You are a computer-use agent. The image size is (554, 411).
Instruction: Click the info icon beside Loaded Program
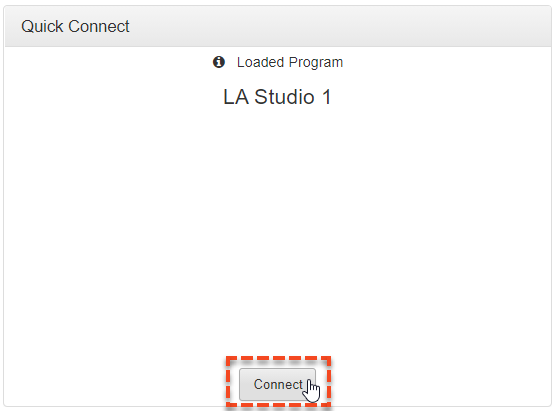tap(219, 62)
